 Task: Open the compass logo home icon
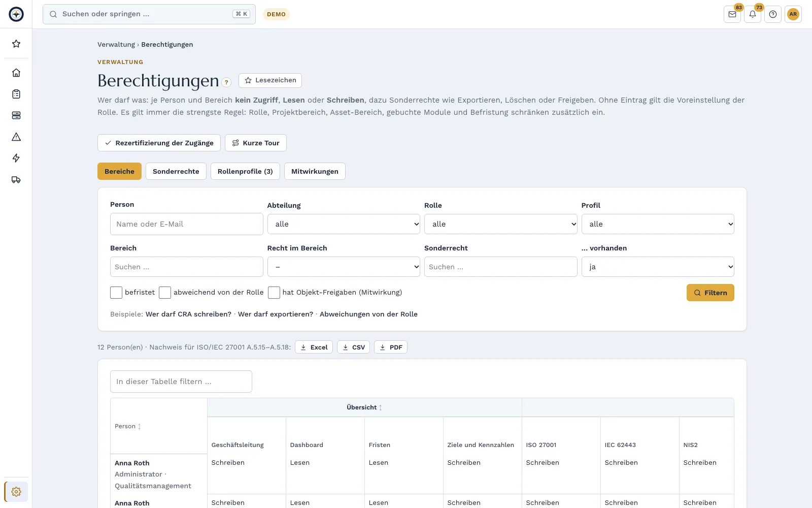16,14
